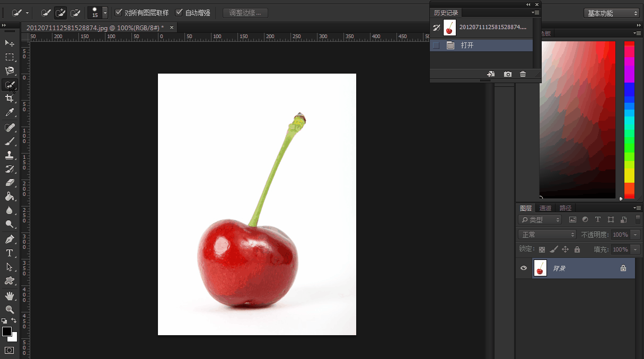Select the Horizontal Type tool
644x359 pixels.
pos(10,253)
